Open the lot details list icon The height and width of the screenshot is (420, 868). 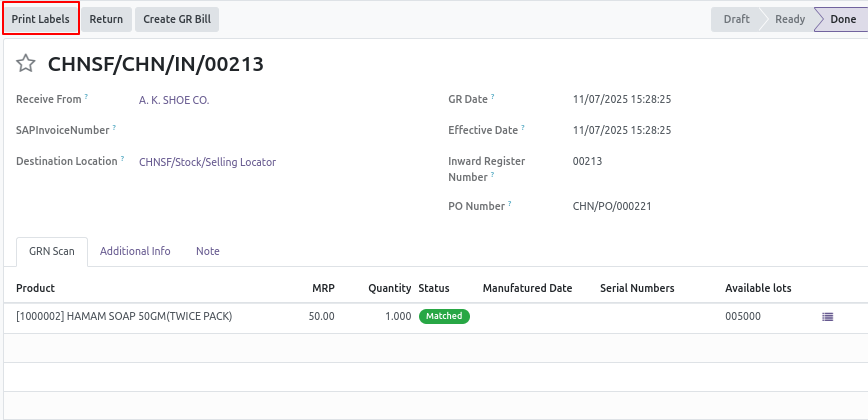point(828,317)
